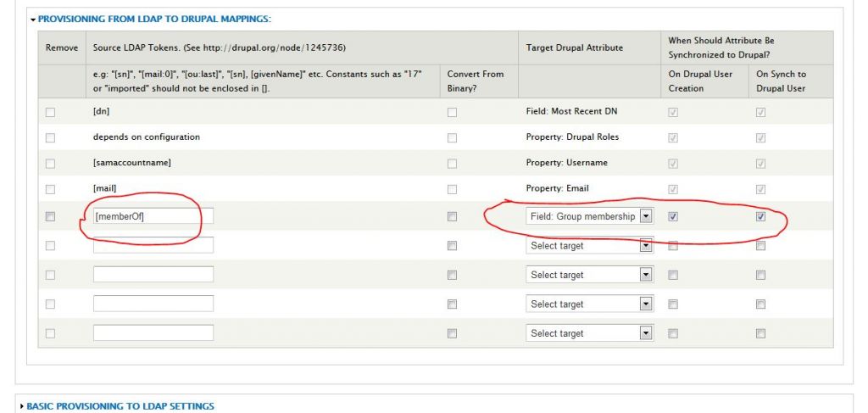
Task: Enable Convert From Binary for the [memberOf] row
Action: [x=452, y=217]
